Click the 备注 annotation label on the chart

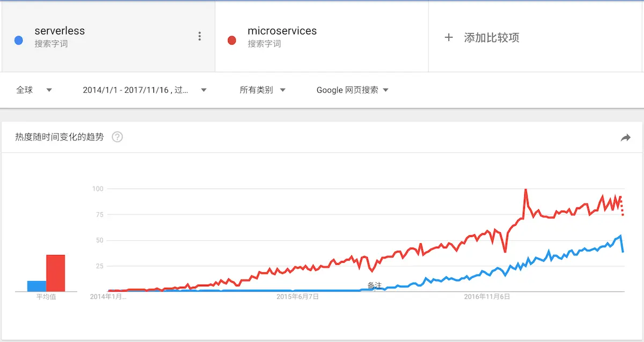pyautogui.click(x=375, y=286)
